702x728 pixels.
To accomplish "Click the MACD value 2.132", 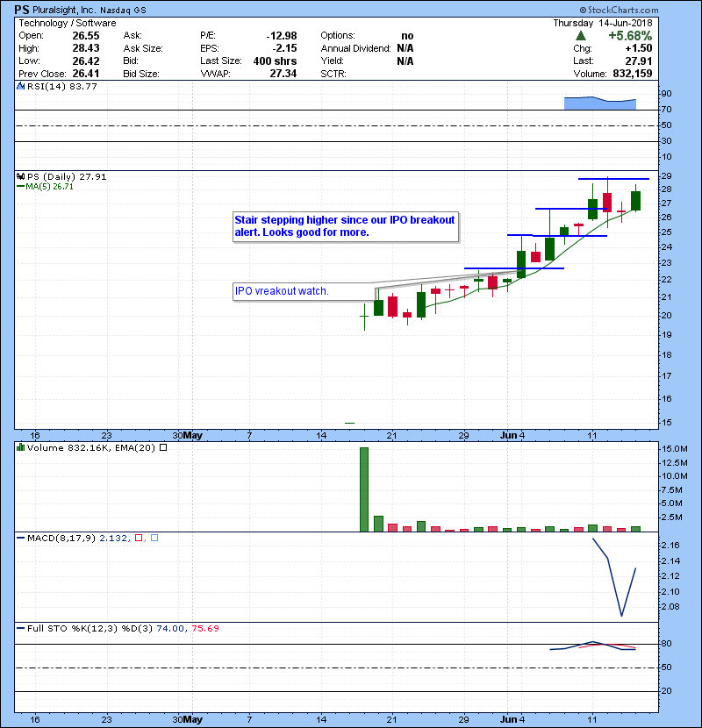I will 113,539.
